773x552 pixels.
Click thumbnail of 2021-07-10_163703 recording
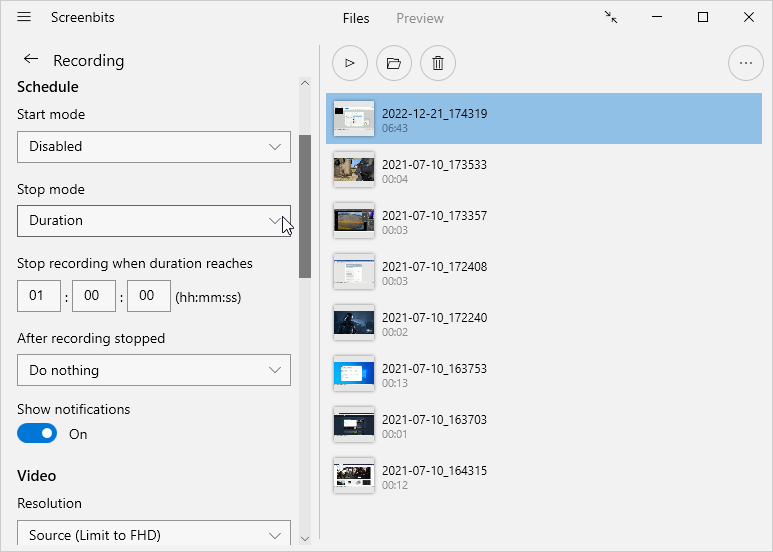tap(354, 425)
